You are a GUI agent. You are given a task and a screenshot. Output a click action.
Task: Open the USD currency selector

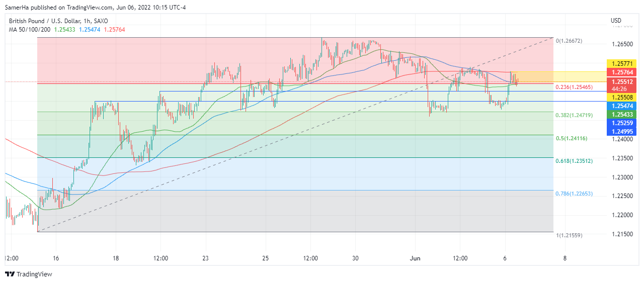[616, 21]
